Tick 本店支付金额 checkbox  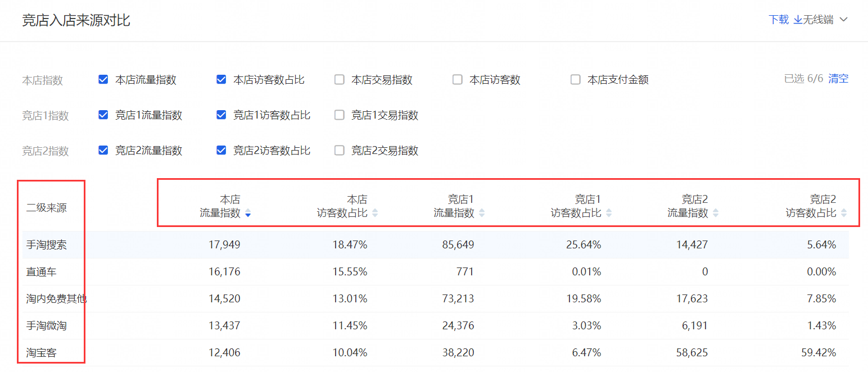coord(576,80)
